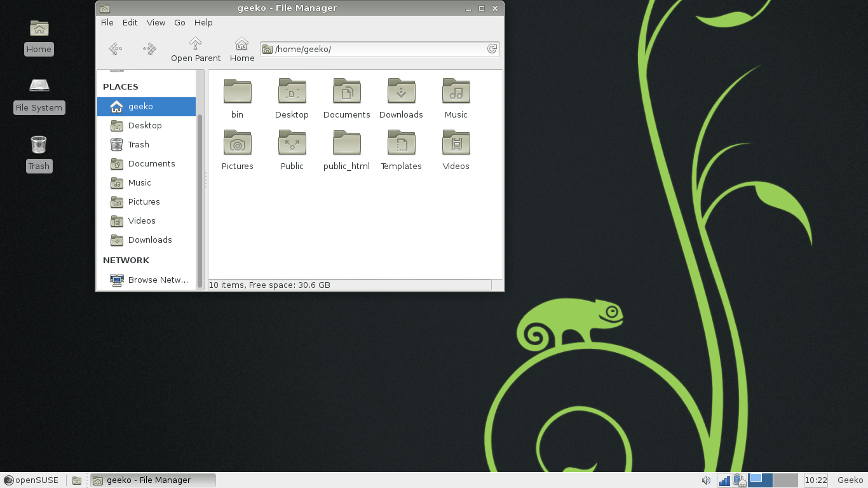Open the View menu

point(156,22)
